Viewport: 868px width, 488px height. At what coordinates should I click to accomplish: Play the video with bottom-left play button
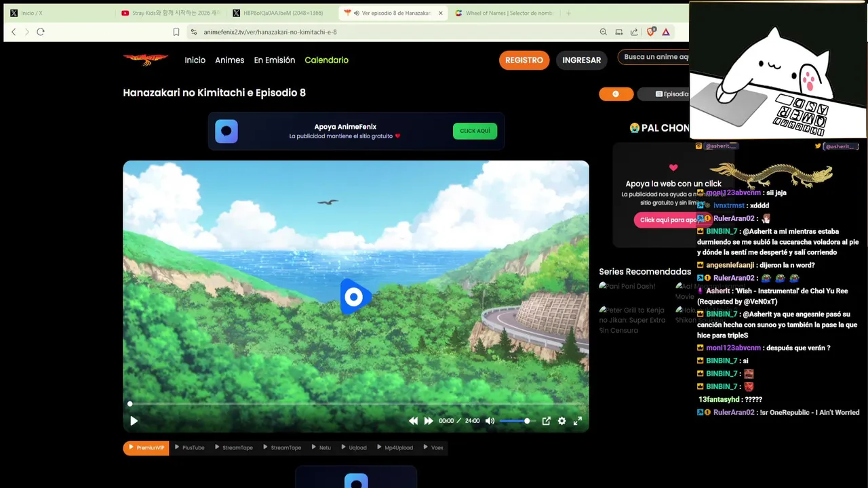pyautogui.click(x=134, y=421)
